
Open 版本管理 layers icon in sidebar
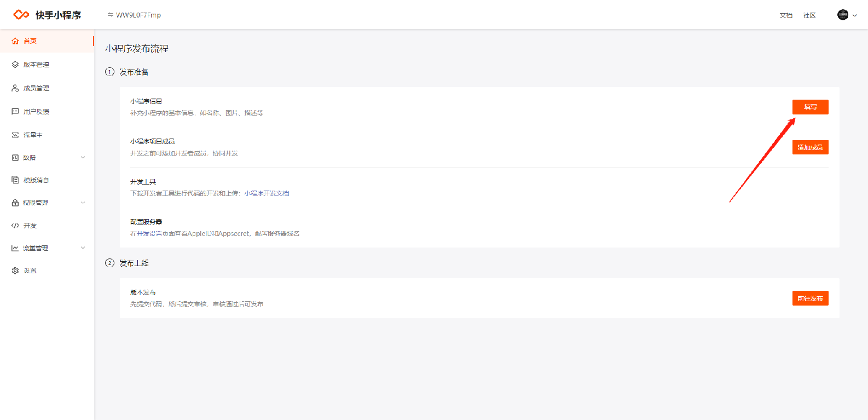tap(15, 65)
